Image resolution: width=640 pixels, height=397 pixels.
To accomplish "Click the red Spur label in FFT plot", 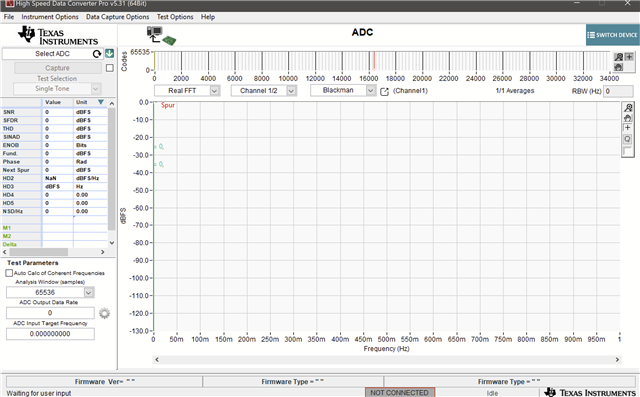I will point(168,105).
